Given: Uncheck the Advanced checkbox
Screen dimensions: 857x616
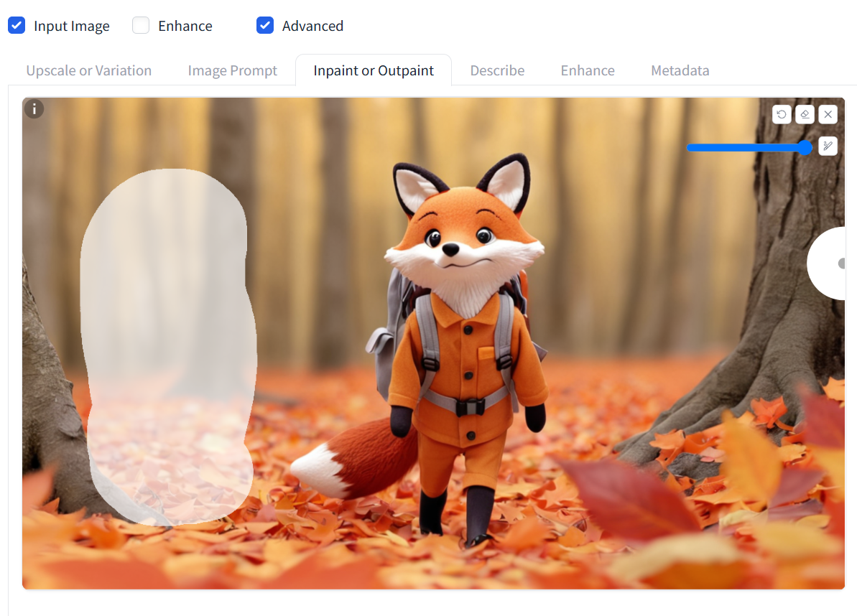Looking at the screenshot, I should click(x=265, y=26).
